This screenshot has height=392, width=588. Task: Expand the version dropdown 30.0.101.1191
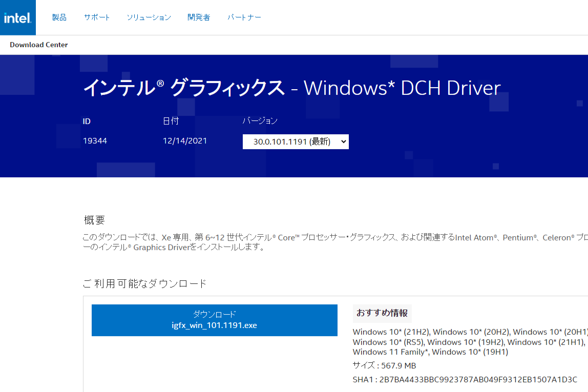[x=296, y=141]
